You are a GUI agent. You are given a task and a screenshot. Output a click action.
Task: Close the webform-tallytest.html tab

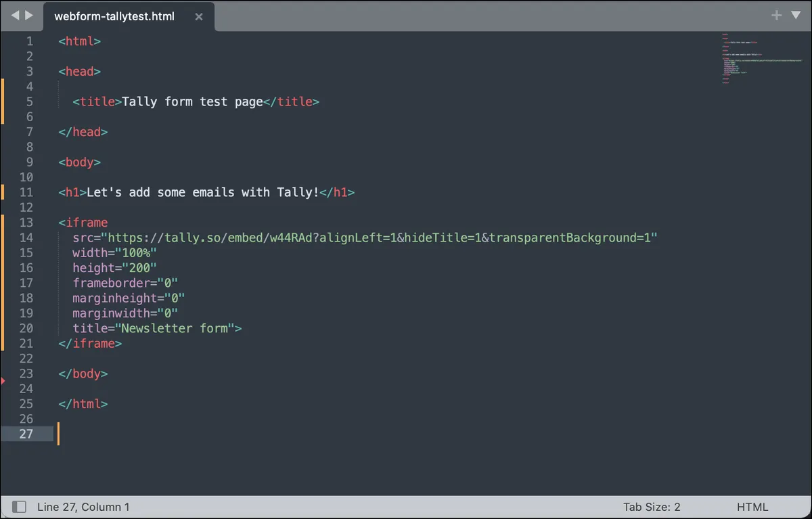199,16
